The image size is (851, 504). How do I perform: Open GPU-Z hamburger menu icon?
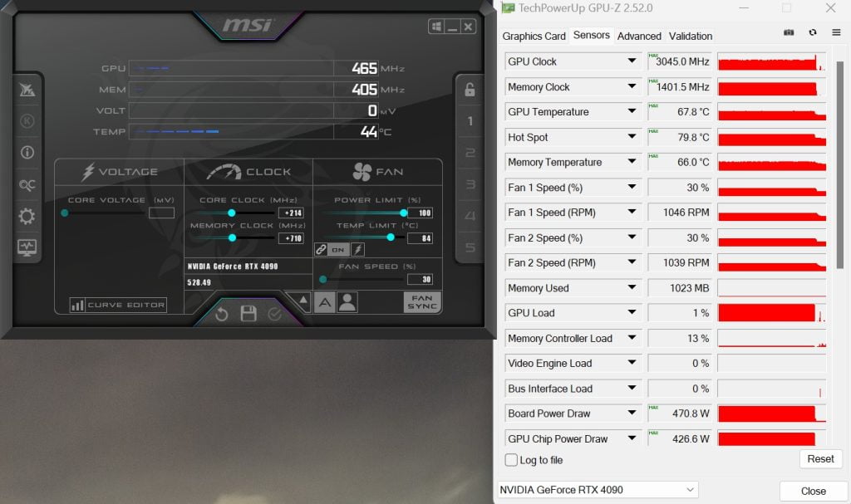(x=836, y=32)
